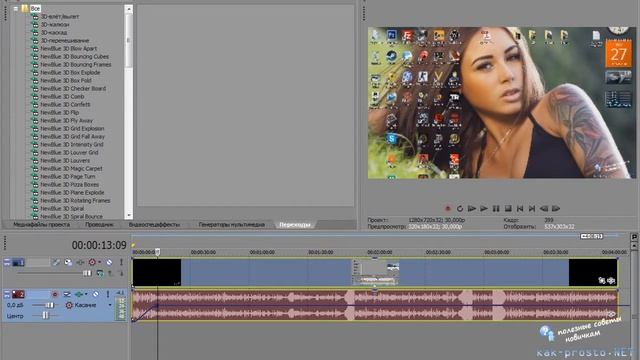Open Track Motion for video track 1
The height and width of the screenshot is (360, 640).
68,262
